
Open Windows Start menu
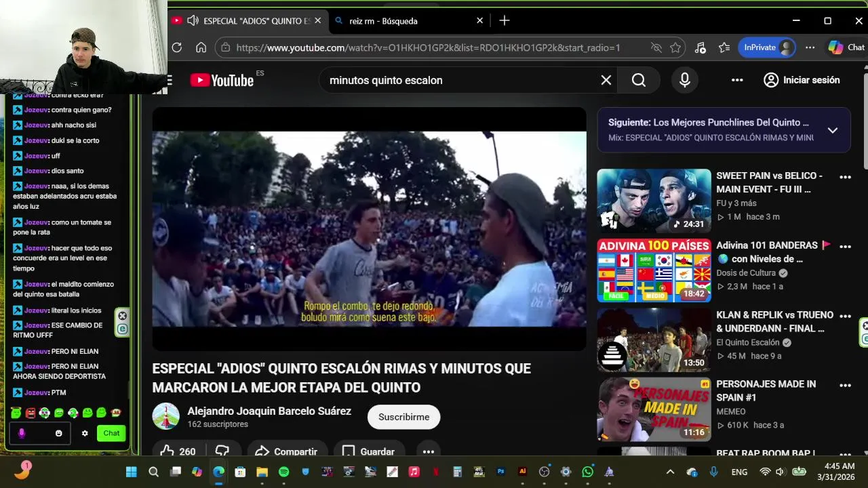[131, 472]
